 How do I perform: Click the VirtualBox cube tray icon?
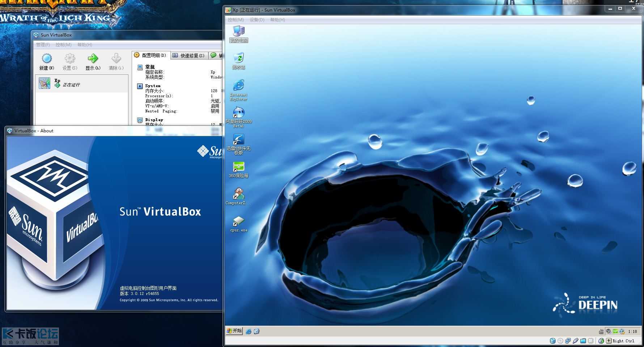(622, 331)
